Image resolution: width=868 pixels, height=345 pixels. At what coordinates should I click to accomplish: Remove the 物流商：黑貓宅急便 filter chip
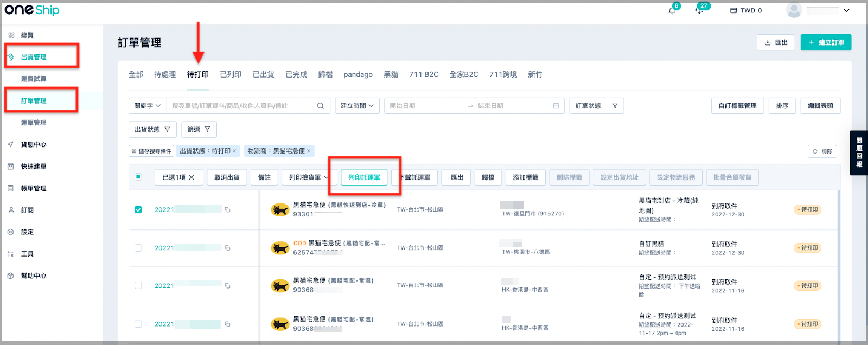pos(309,151)
